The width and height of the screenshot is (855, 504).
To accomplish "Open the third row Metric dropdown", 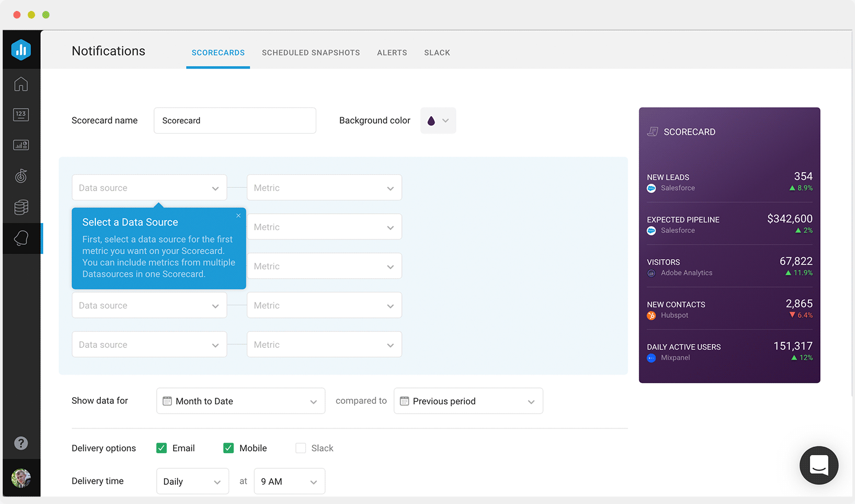I will [324, 266].
